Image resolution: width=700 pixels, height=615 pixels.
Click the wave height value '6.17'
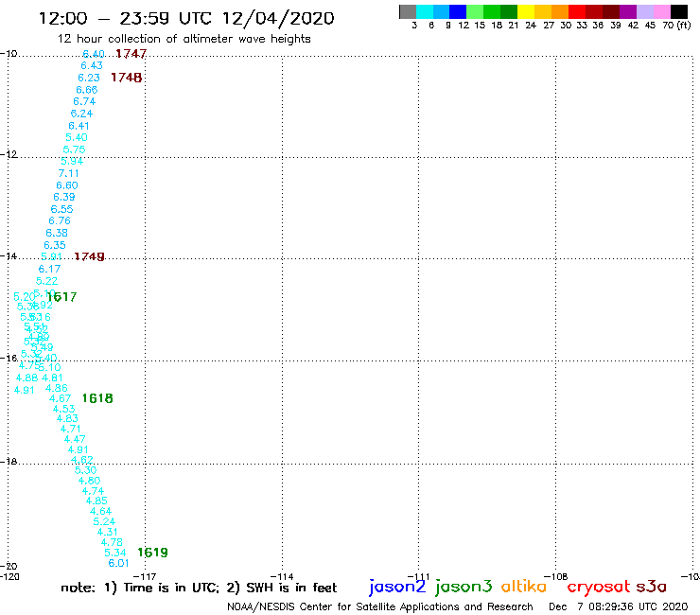49,269
